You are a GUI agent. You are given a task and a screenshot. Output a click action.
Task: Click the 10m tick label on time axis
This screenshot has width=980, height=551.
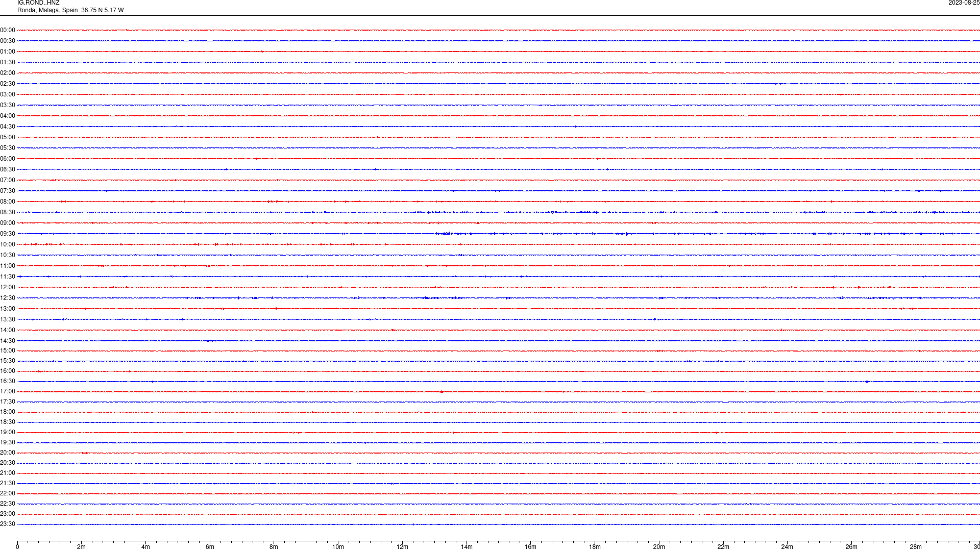pos(338,547)
